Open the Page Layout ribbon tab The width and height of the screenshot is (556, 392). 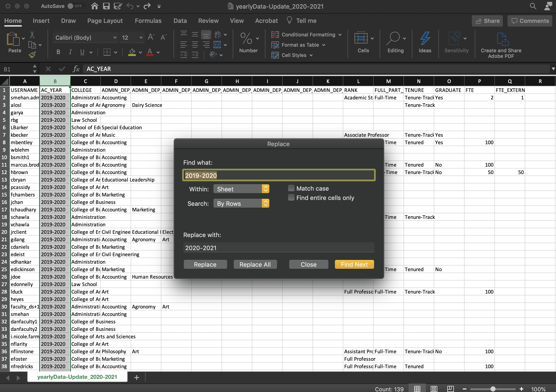click(105, 21)
